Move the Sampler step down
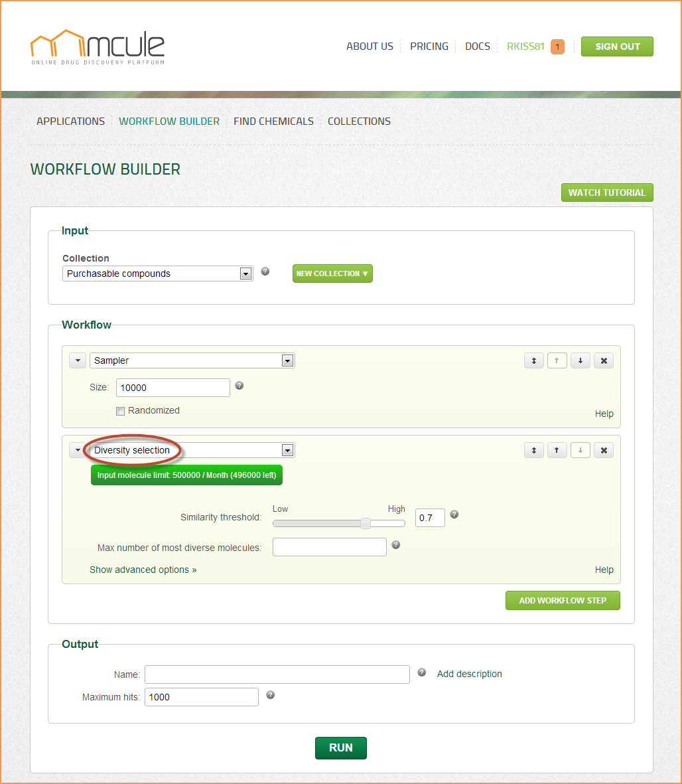 (x=580, y=360)
